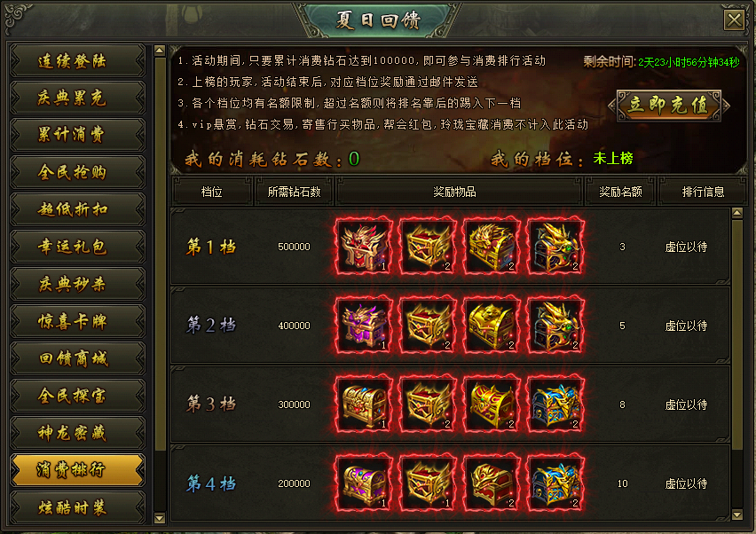
Task: Select the purple treasure chest in 第4档
Action: point(364,483)
